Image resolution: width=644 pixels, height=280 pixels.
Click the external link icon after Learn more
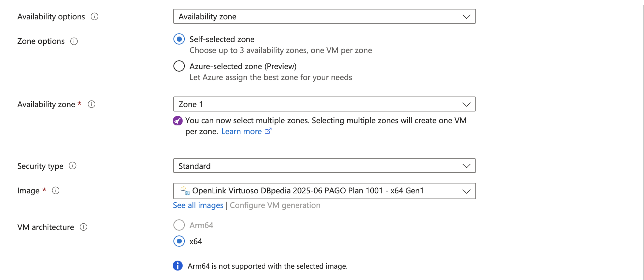[x=268, y=131]
